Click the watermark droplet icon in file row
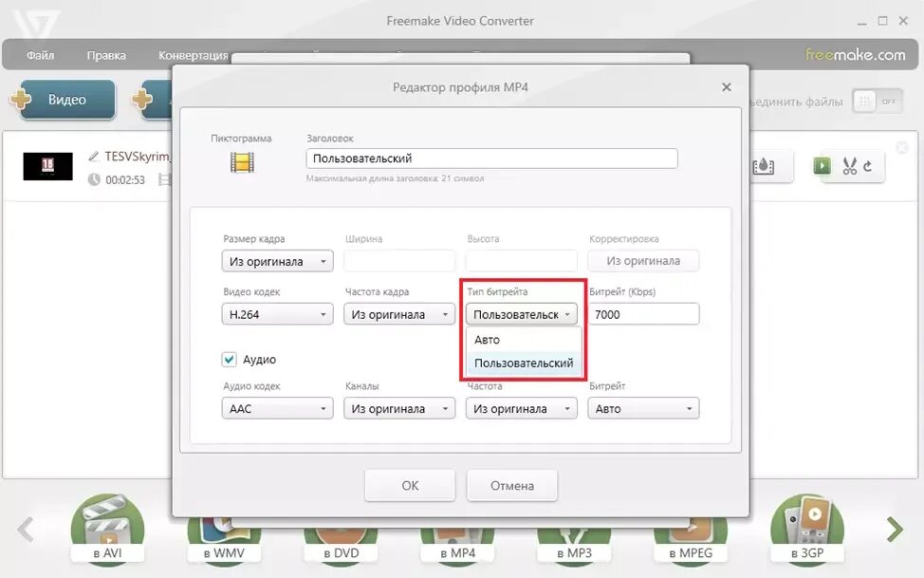 click(764, 167)
